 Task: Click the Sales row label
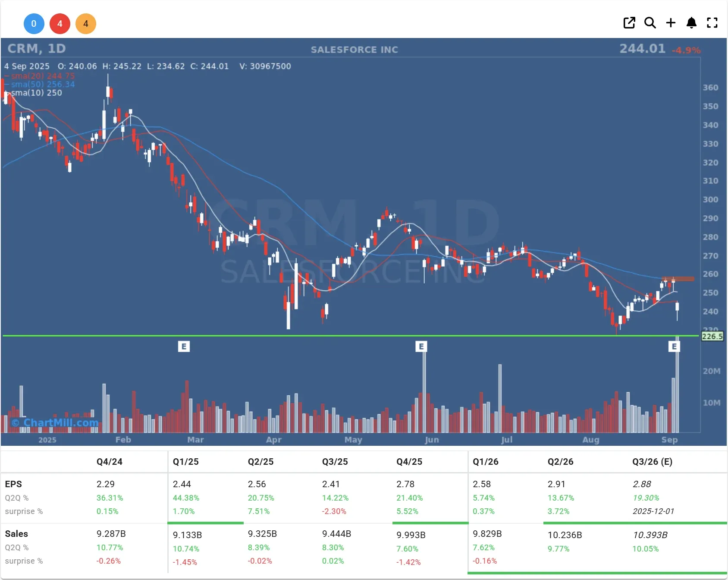[x=16, y=534]
